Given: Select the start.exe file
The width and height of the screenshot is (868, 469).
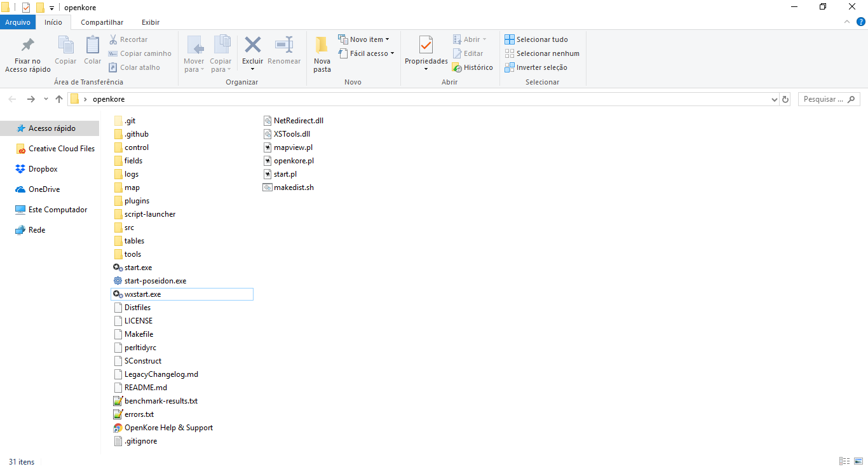Looking at the screenshot, I should click(133, 268).
